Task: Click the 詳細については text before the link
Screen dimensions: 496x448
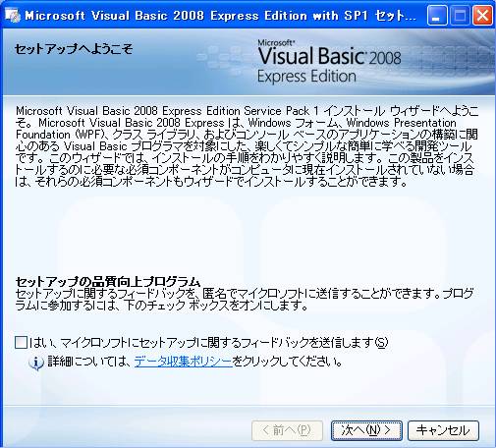Action: click(x=90, y=362)
